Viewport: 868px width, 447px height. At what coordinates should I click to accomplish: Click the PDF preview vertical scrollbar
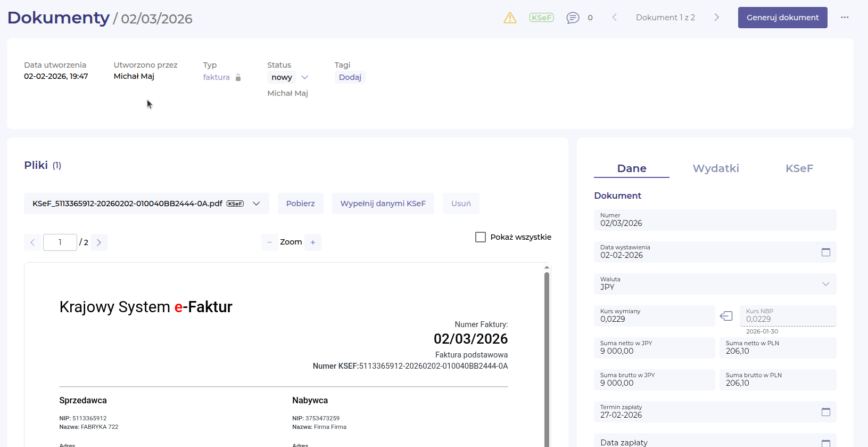[x=547, y=360]
